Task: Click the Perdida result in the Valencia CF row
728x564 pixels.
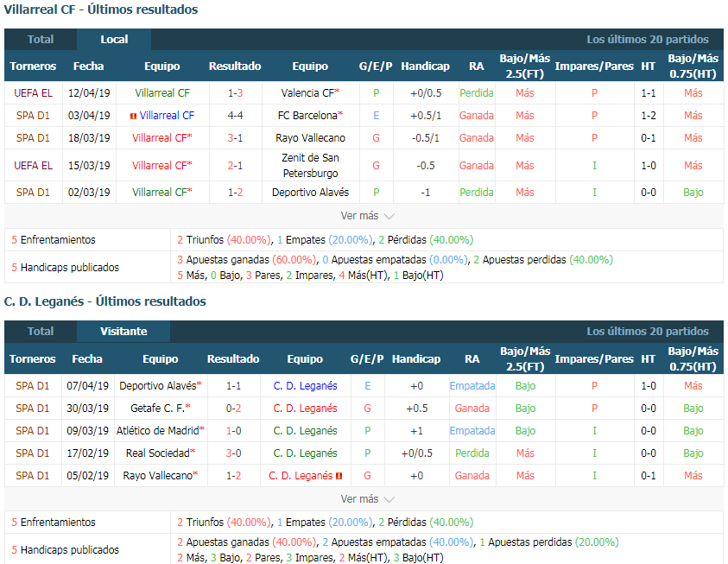Action: 477,92
